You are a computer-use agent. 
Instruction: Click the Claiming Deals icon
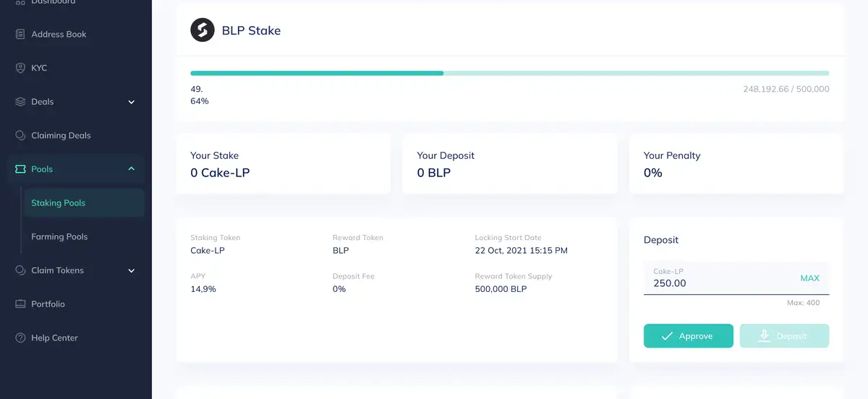[20, 135]
